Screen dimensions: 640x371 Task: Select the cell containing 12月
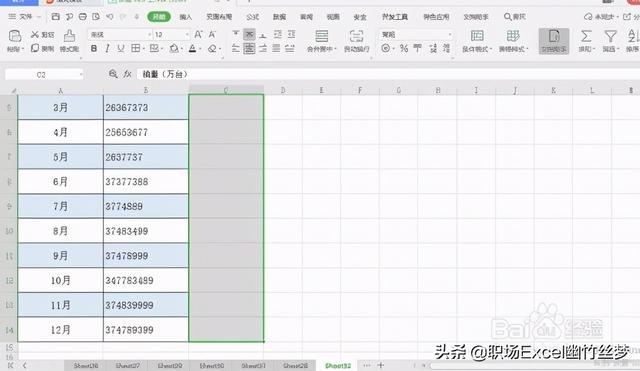[60, 330]
